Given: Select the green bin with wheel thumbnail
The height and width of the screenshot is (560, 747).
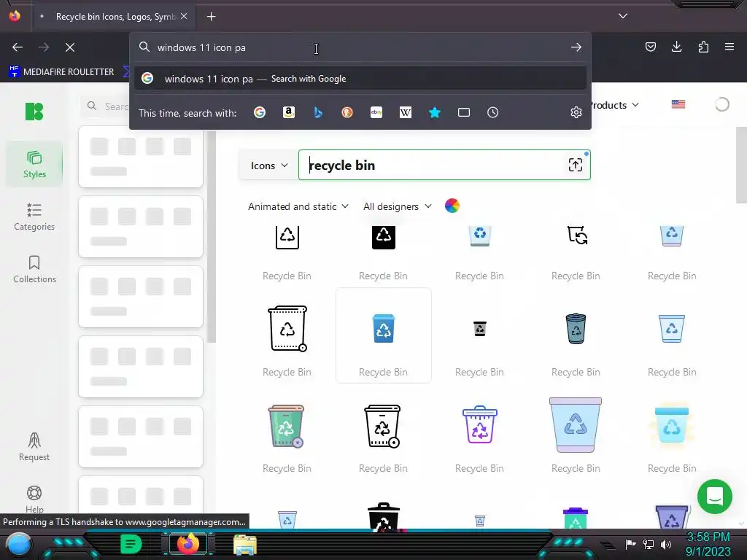Looking at the screenshot, I should [286, 426].
